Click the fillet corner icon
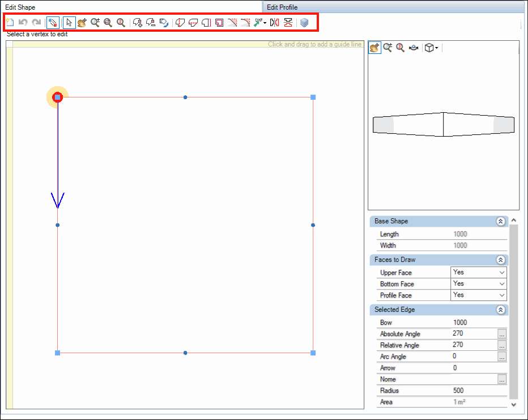The height and width of the screenshot is (420, 528). [x=245, y=23]
